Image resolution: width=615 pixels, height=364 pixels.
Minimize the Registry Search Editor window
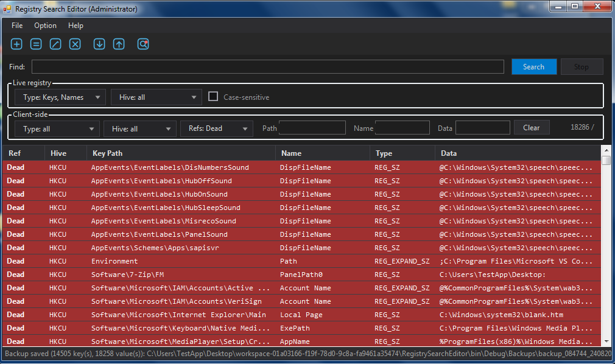(558, 7)
